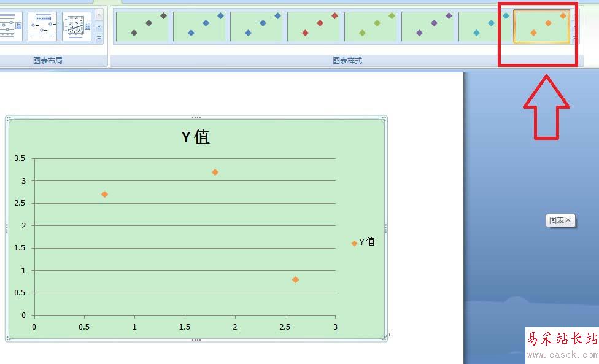Viewport: 599px width, 364px height.
Task: Apply the blue chart style beside the gray style
Action: [x=199, y=26]
